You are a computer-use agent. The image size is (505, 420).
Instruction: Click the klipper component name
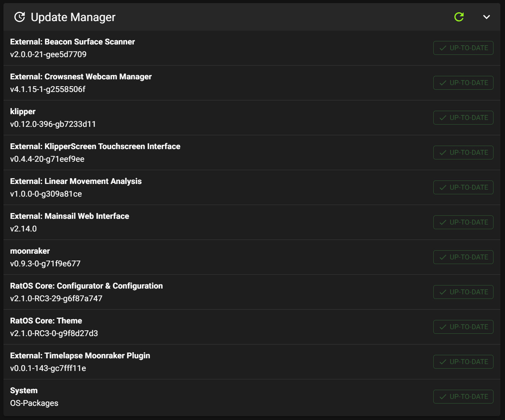click(x=23, y=112)
